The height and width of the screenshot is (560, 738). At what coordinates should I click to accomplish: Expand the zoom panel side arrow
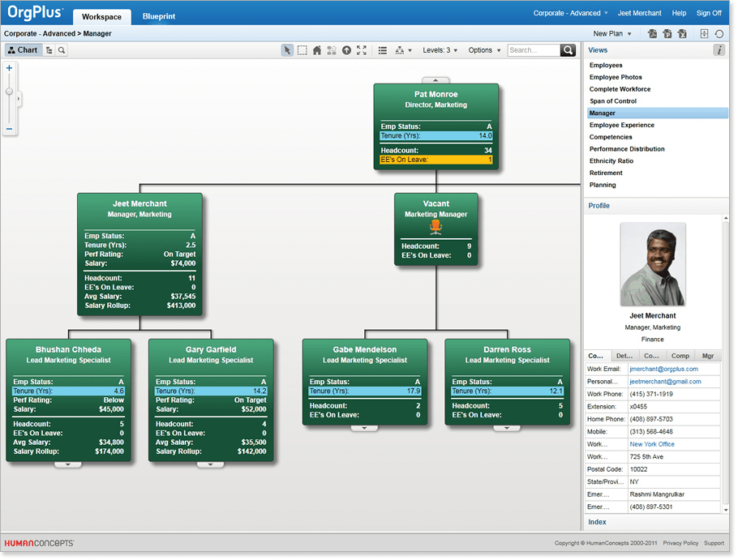point(19,99)
